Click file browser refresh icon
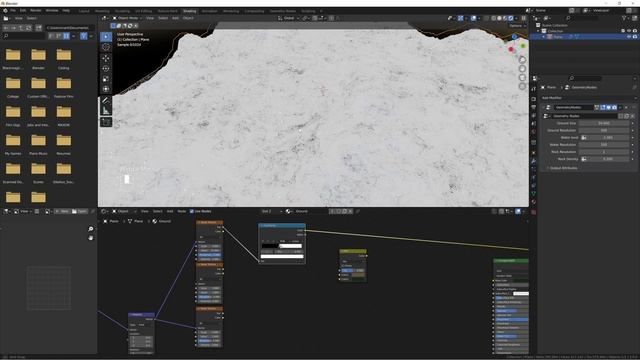This screenshot has width=640, height=360. tap(29, 28)
